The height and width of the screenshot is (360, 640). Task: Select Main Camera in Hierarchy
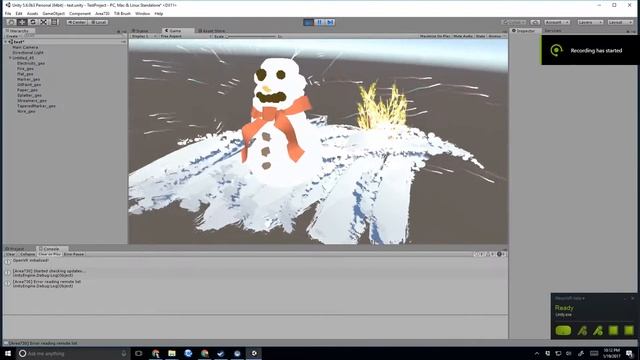(25, 47)
